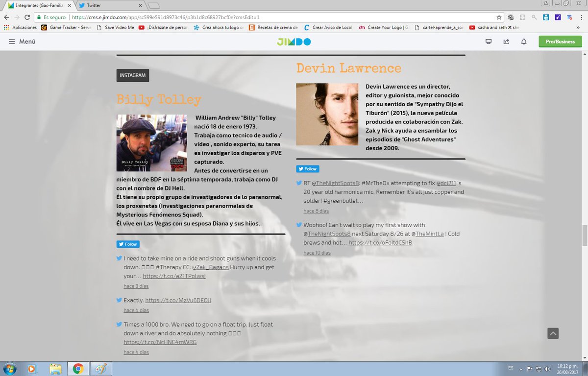This screenshot has height=376, width=588.
Task: Click the ES language indicator
Action: (x=510, y=369)
